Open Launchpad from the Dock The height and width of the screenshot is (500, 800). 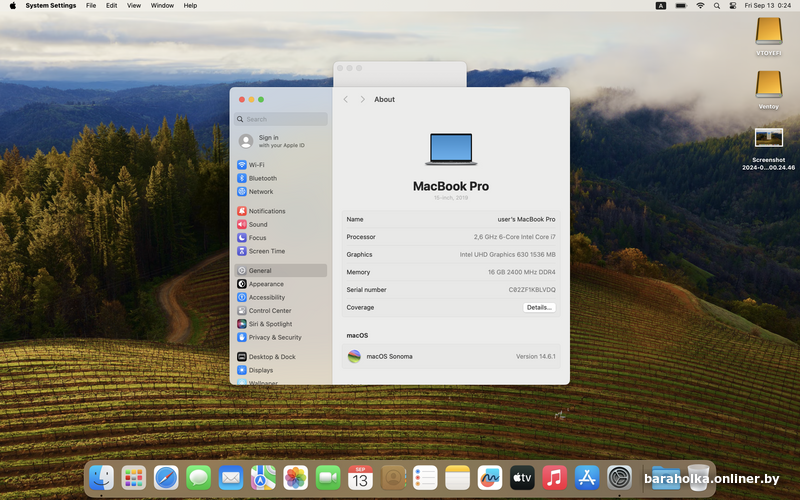pos(134,478)
